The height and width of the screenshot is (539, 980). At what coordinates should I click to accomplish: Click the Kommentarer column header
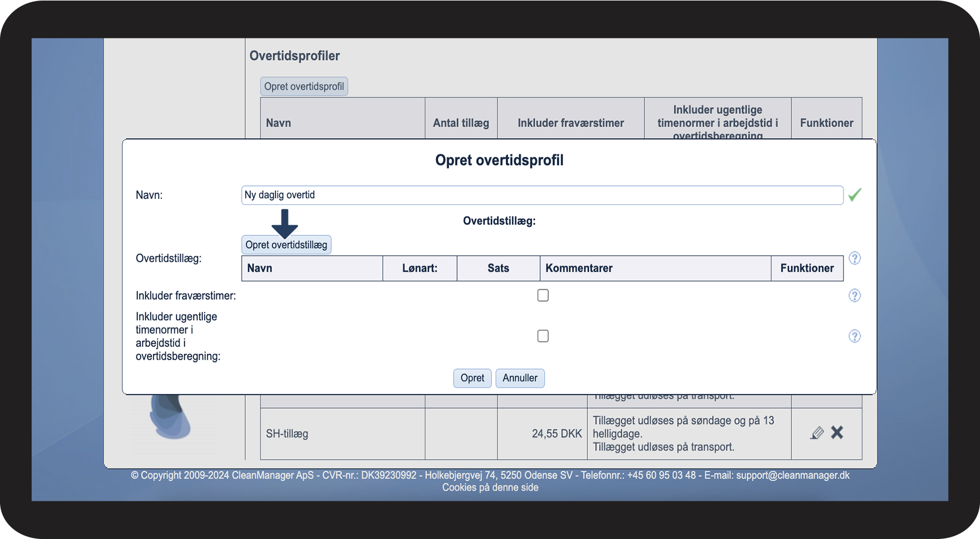click(579, 268)
